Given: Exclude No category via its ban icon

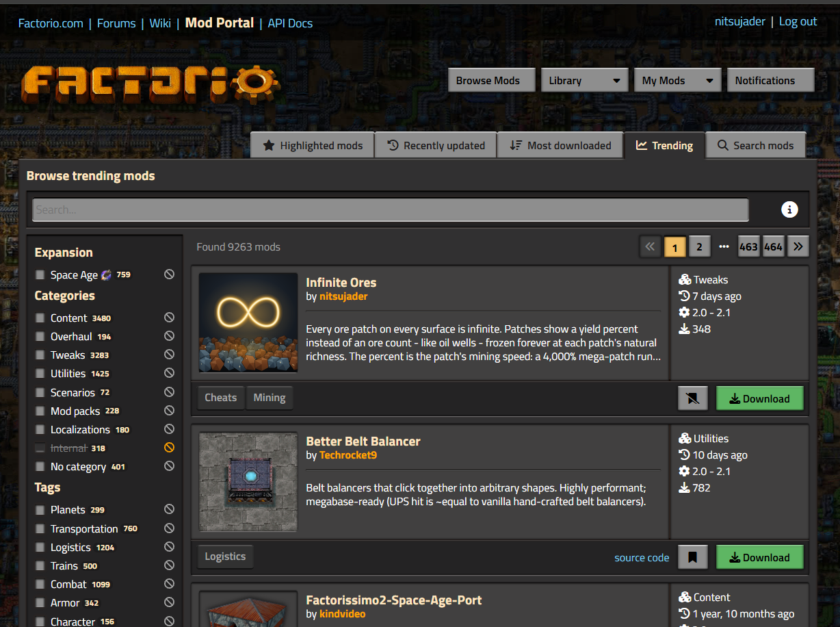Looking at the screenshot, I should click(169, 466).
